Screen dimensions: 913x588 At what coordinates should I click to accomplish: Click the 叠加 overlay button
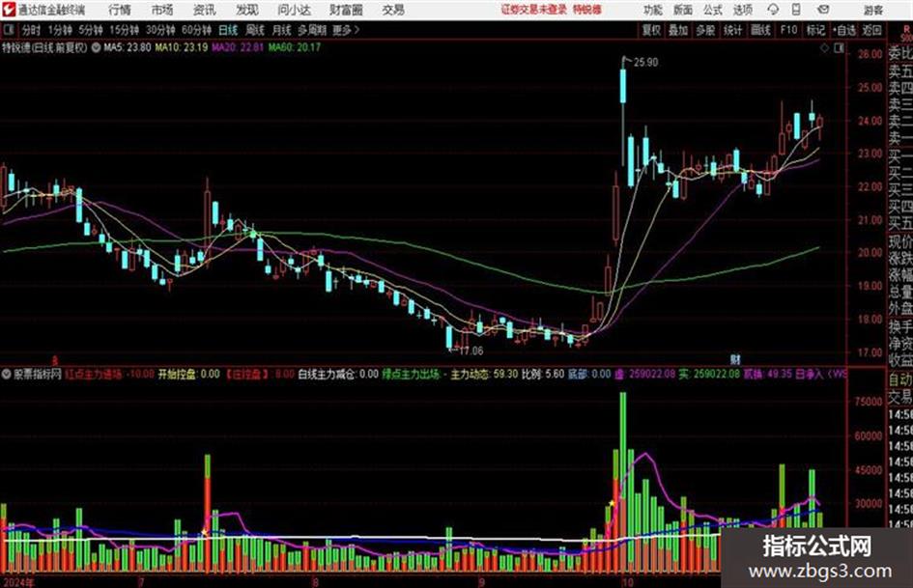click(678, 30)
